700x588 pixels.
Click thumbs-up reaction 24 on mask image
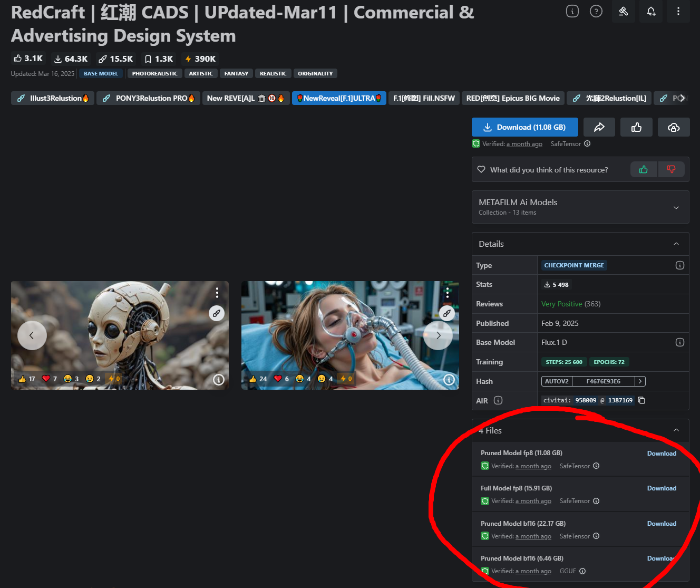(x=258, y=379)
